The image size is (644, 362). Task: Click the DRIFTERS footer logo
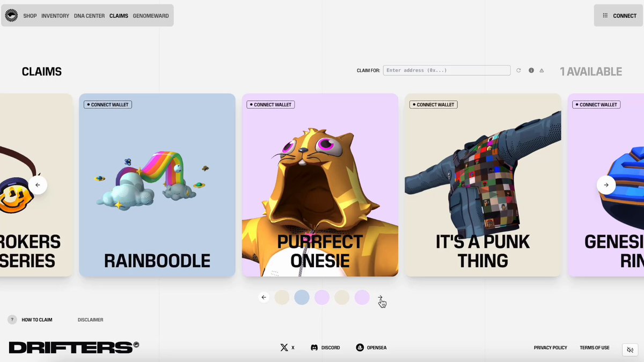click(x=74, y=348)
